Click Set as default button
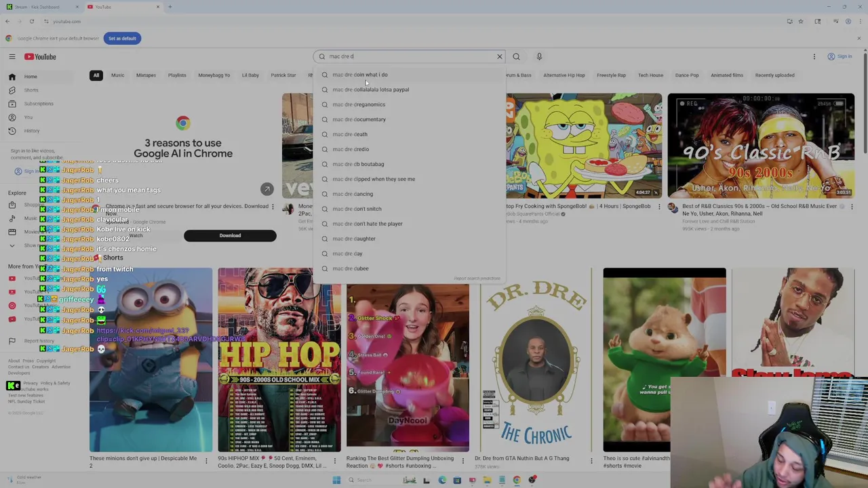This screenshot has width=868, height=488. (x=122, y=39)
